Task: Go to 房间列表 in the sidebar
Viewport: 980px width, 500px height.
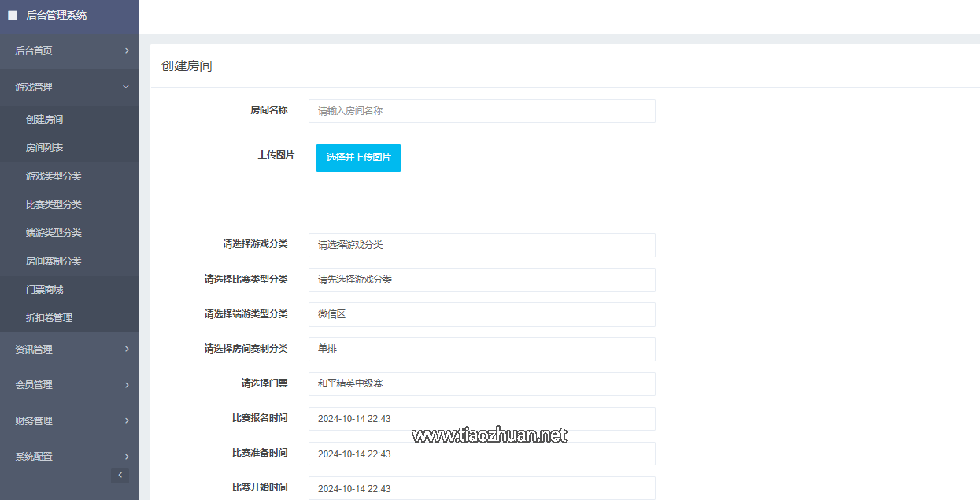Action: coord(45,148)
